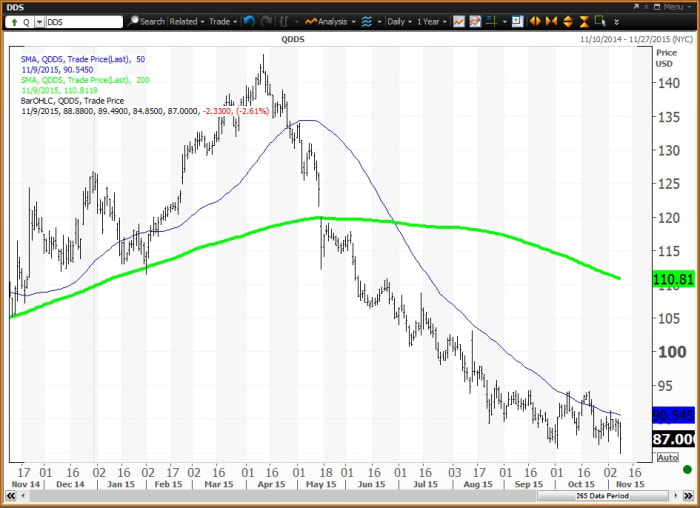Expand the toolbar overflow double chevron

[x=617, y=22]
